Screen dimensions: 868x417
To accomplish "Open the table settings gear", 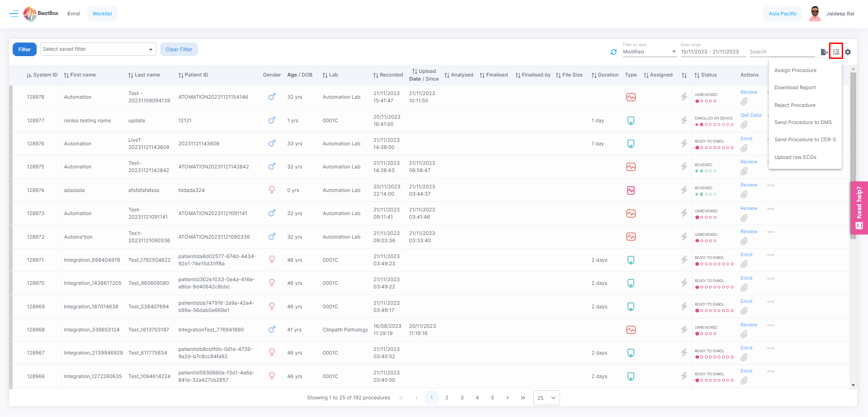I will click(x=848, y=52).
